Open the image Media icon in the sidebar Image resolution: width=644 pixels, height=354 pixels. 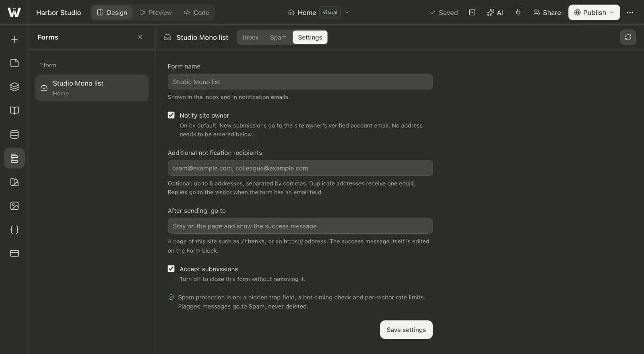[14, 206]
